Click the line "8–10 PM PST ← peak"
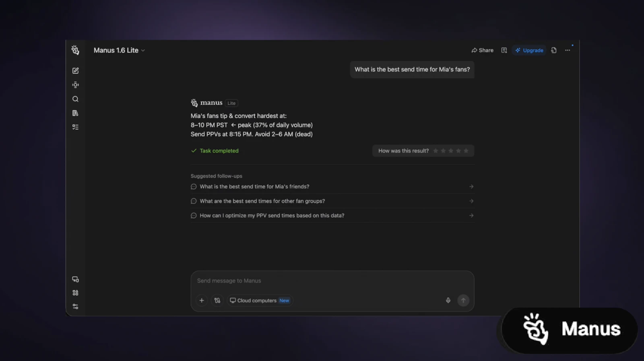This screenshot has height=361, width=644. click(252, 125)
